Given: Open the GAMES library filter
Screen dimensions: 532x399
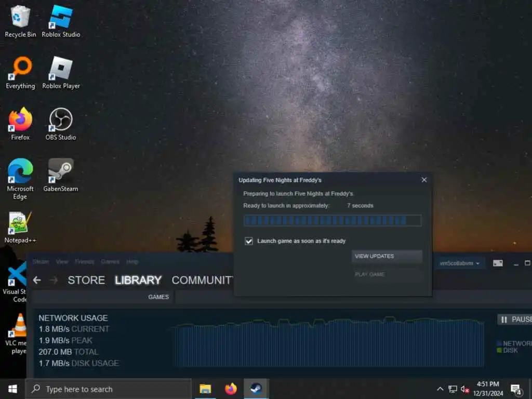Looking at the screenshot, I should (158, 297).
